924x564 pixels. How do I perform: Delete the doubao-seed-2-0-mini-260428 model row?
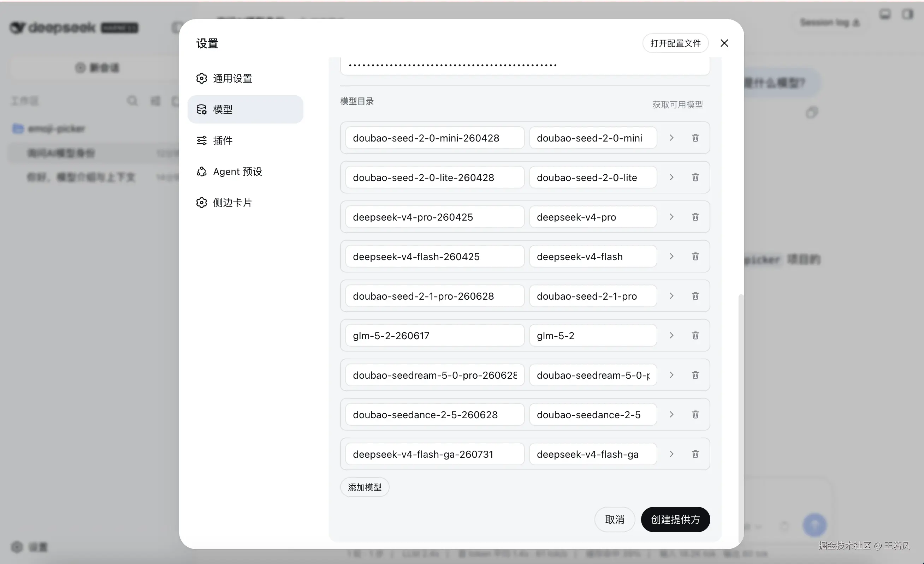coord(695,138)
